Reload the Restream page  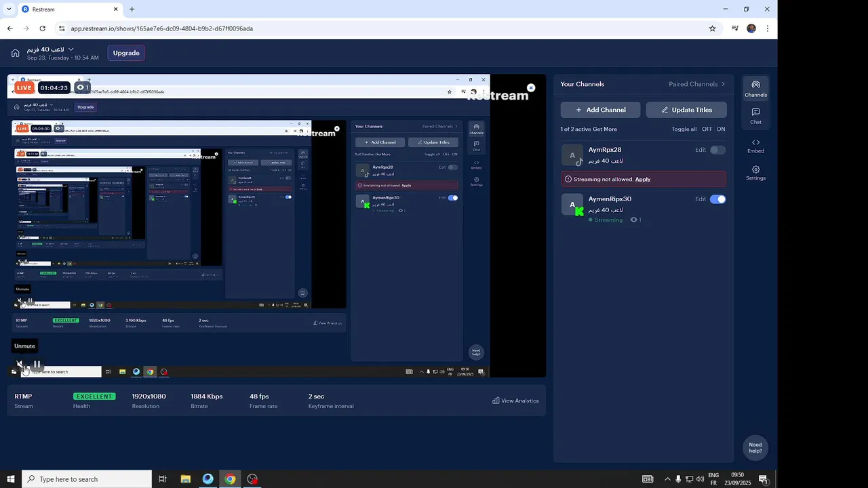pyautogui.click(x=43, y=28)
